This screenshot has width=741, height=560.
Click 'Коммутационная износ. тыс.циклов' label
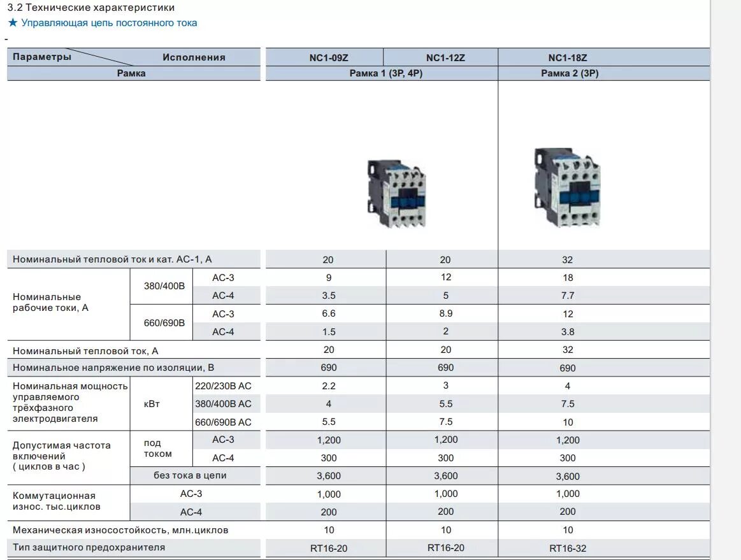tap(56, 501)
